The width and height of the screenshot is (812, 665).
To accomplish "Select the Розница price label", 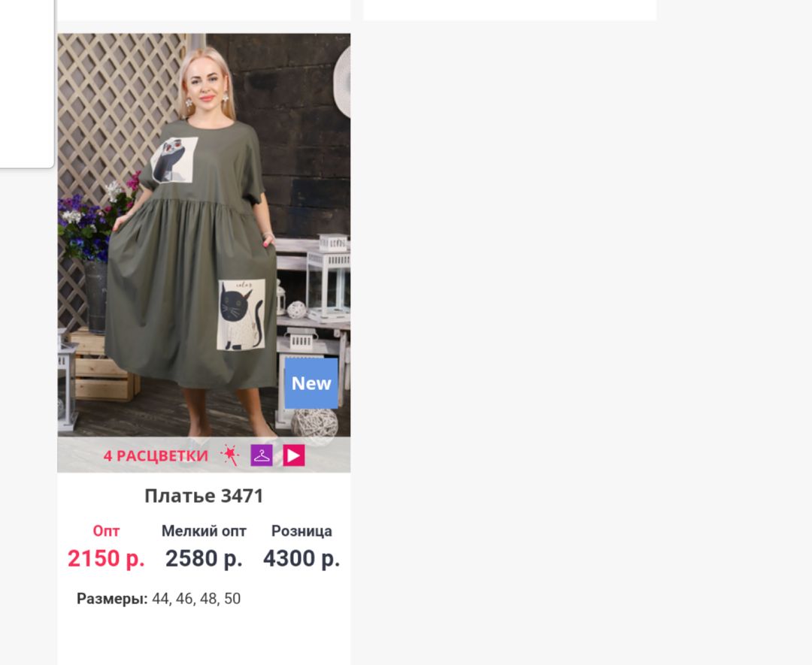I will 302,531.
